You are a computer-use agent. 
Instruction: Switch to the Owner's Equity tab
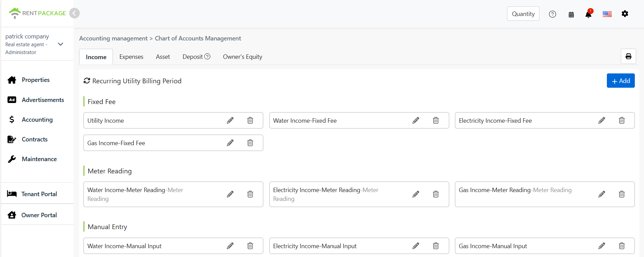click(242, 57)
